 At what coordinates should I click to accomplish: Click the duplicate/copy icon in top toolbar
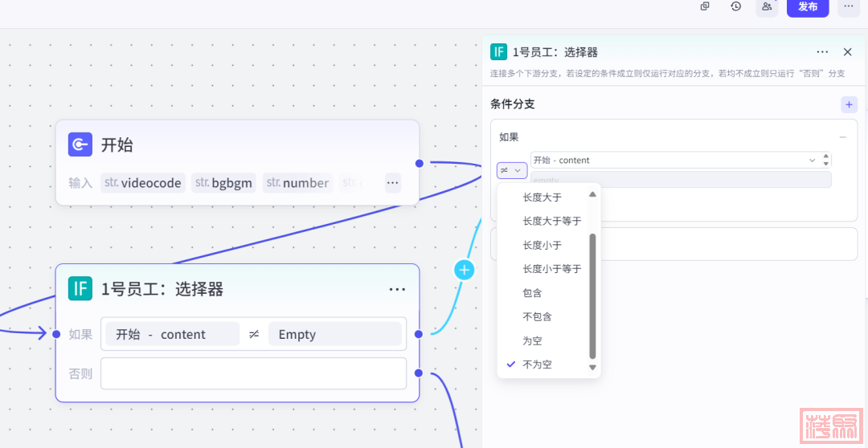click(x=705, y=6)
